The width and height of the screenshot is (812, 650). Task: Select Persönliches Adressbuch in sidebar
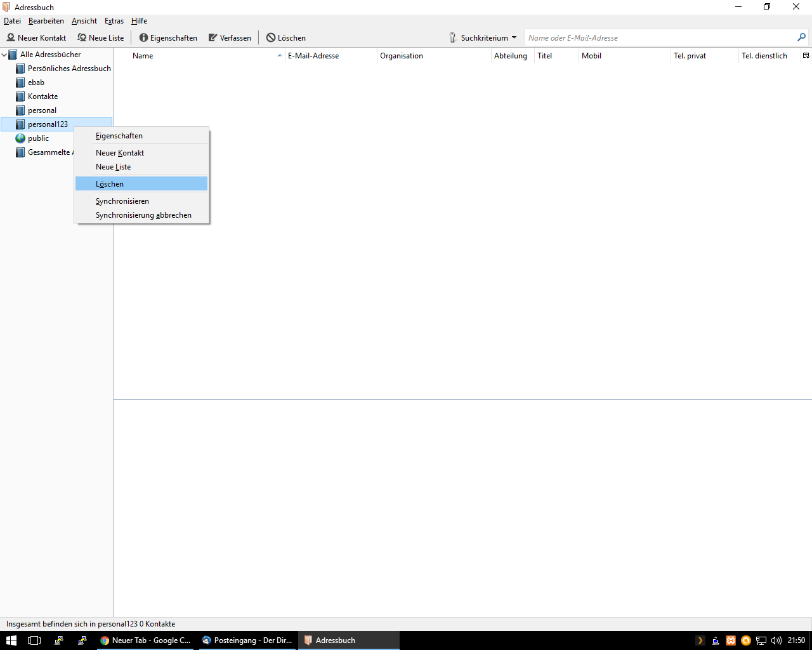[69, 69]
